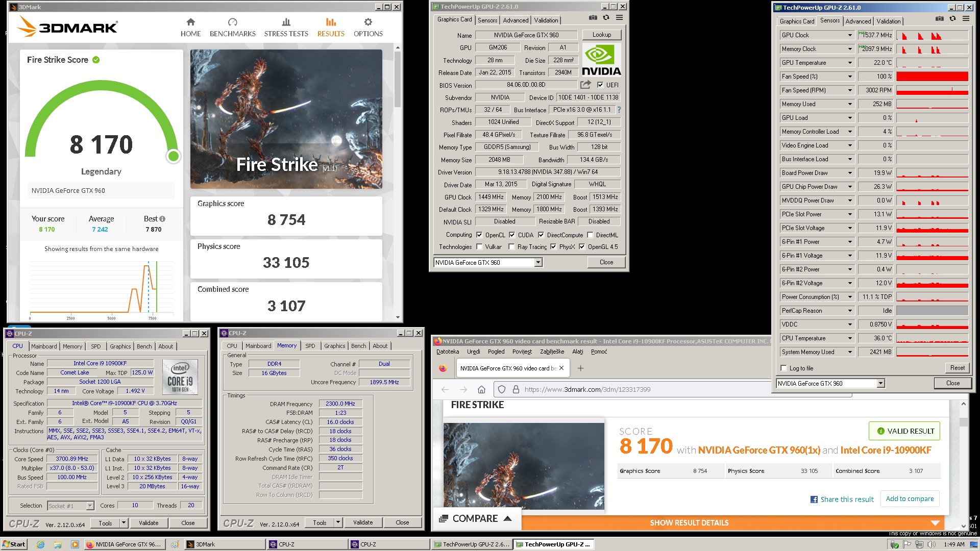Screen dimensions: 980x551
Task: Expand GPU Clock sensor dropdown
Action: coord(850,35)
